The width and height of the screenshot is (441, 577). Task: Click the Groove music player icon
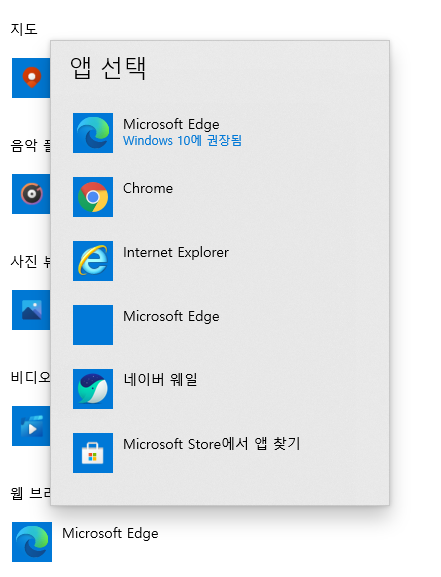tap(31, 194)
